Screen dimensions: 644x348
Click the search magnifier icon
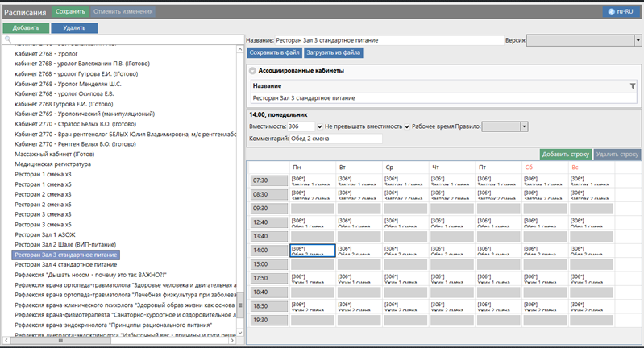point(6,39)
